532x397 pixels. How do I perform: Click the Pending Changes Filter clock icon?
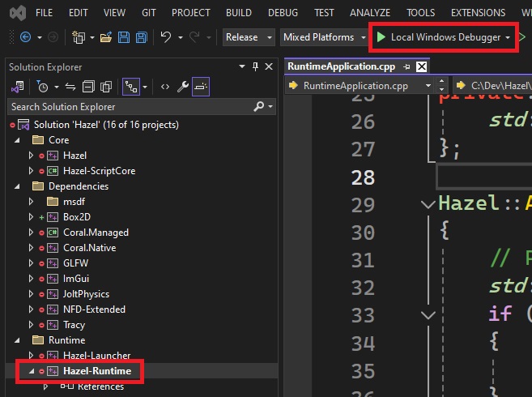[x=42, y=87]
